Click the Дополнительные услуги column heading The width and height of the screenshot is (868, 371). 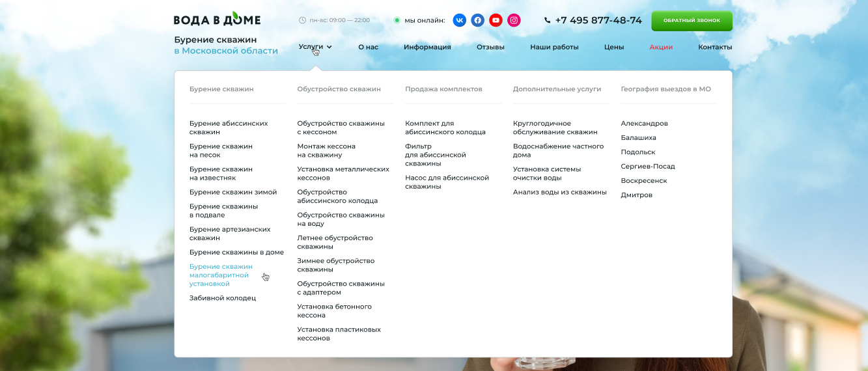click(557, 89)
